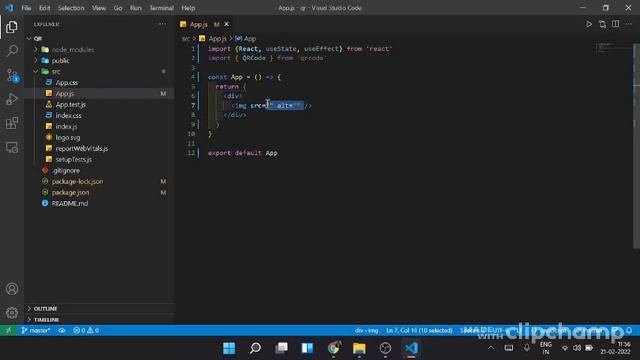
Task: Click the VS Code taskbar icon
Action: (411, 348)
